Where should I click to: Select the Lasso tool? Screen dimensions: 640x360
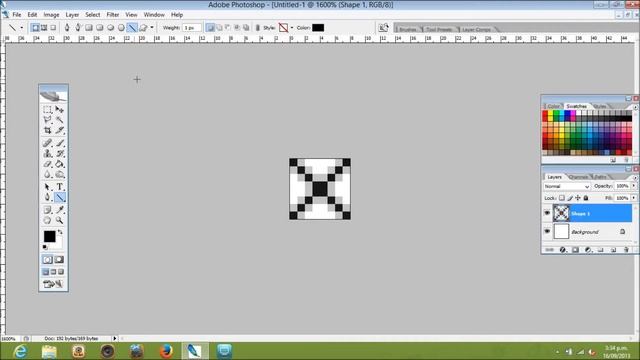pyautogui.click(x=47, y=120)
